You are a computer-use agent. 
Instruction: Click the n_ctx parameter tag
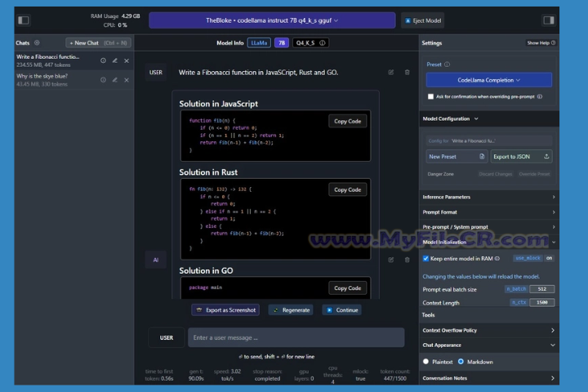(519, 302)
